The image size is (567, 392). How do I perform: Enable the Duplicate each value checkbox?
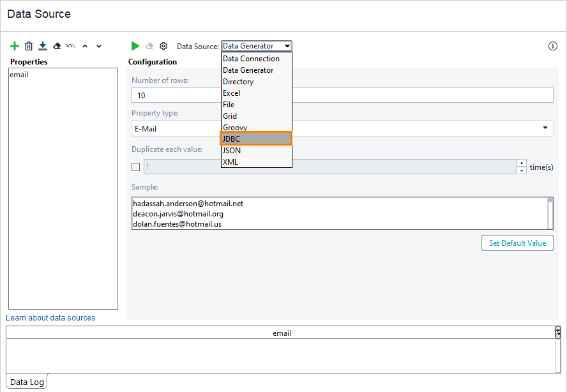(x=135, y=166)
